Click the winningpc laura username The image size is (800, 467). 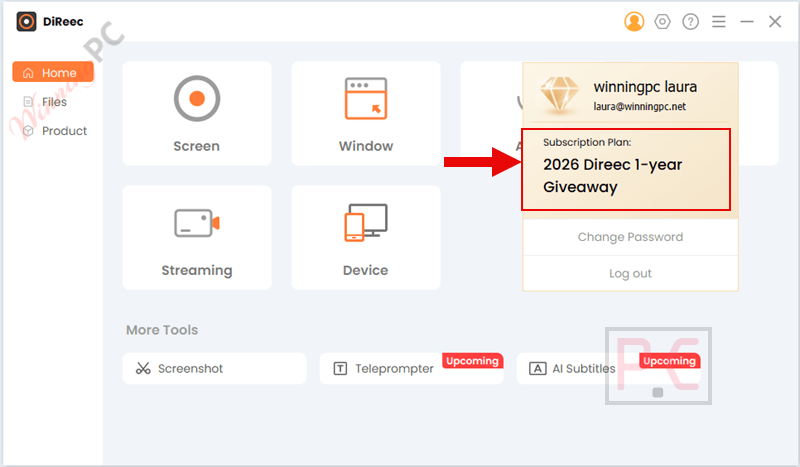tap(645, 87)
